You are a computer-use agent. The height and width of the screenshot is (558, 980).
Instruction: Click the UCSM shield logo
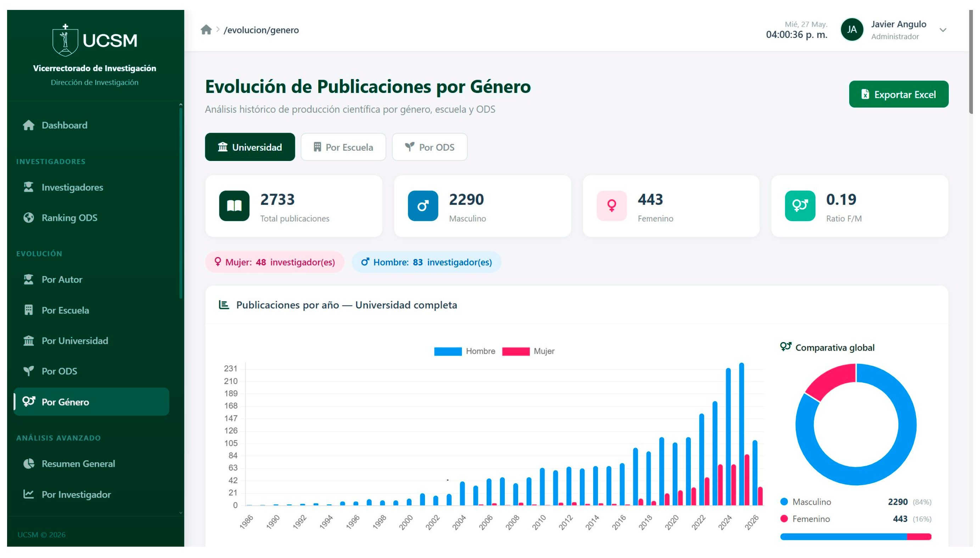pyautogui.click(x=65, y=40)
